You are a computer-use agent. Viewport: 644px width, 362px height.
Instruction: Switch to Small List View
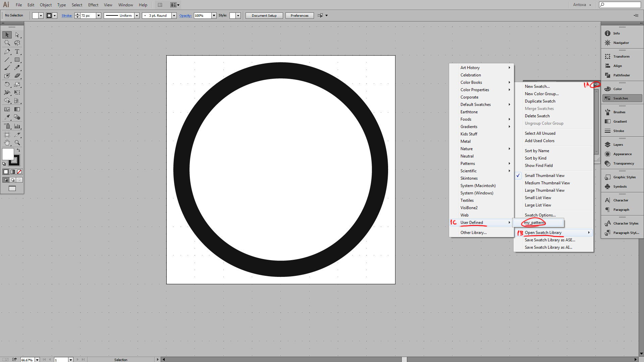pyautogui.click(x=538, y=198)
